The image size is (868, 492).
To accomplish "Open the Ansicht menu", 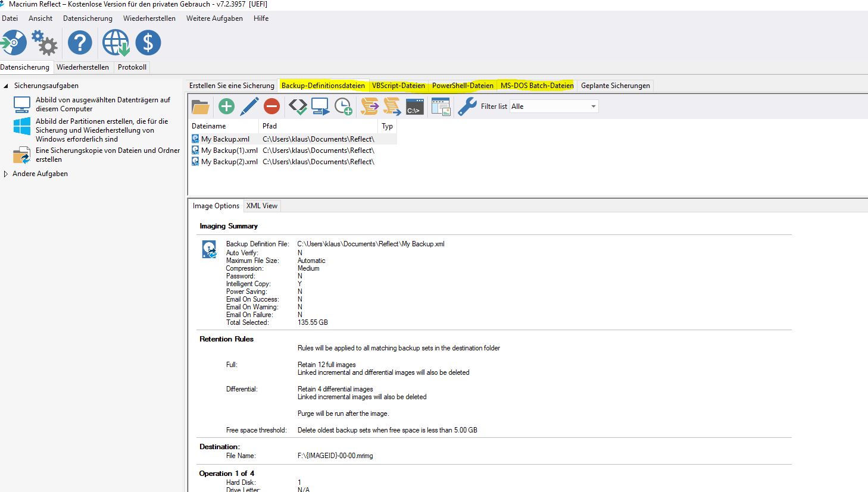I will click(x=40, y=18).
